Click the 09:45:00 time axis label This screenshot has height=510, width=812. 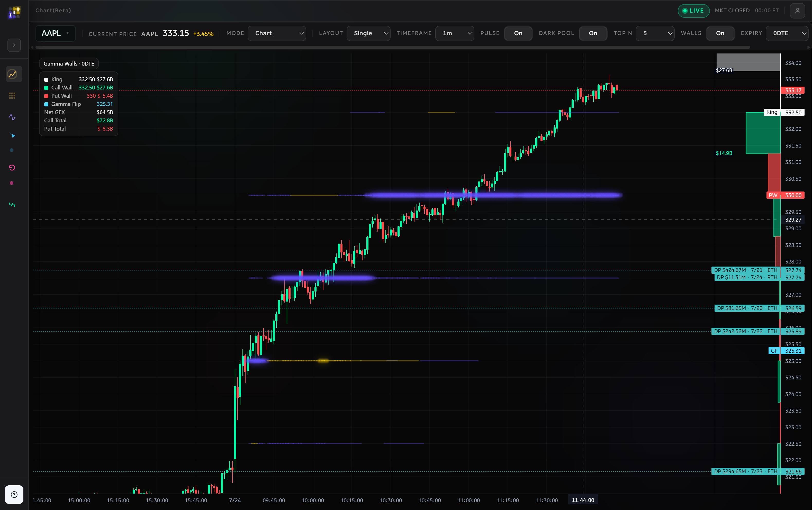tap(274, 500)
